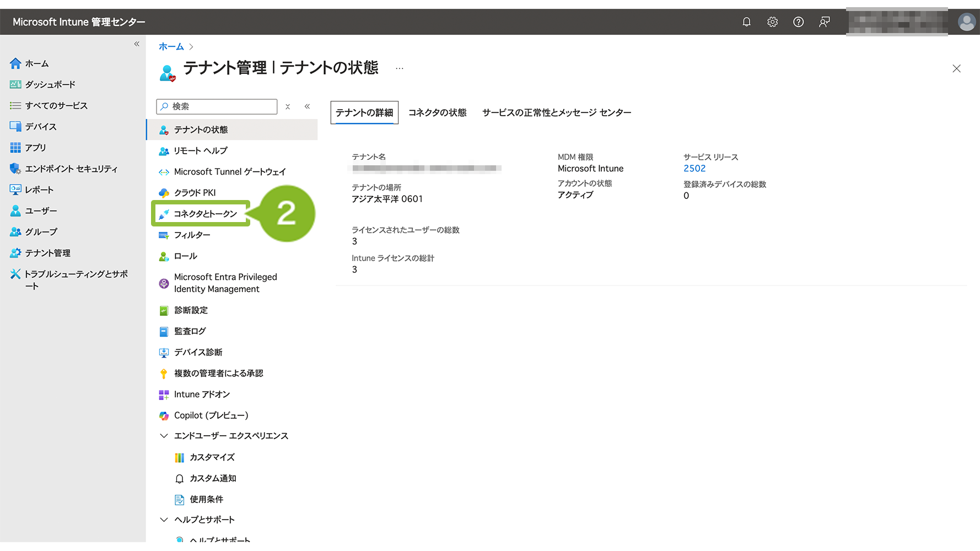Click the Reports (レポート) icon
Screen dimensions: 980x551
tap(15, 190)
